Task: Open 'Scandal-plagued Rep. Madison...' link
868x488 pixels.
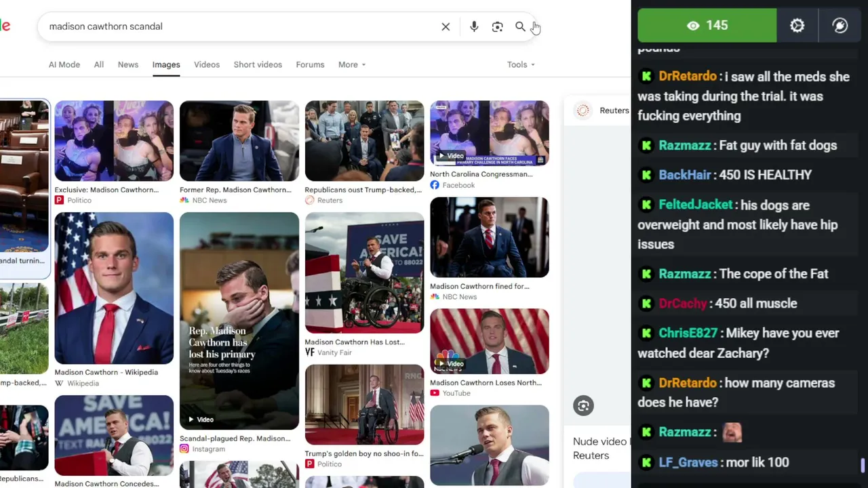Action: coord(235,439)
